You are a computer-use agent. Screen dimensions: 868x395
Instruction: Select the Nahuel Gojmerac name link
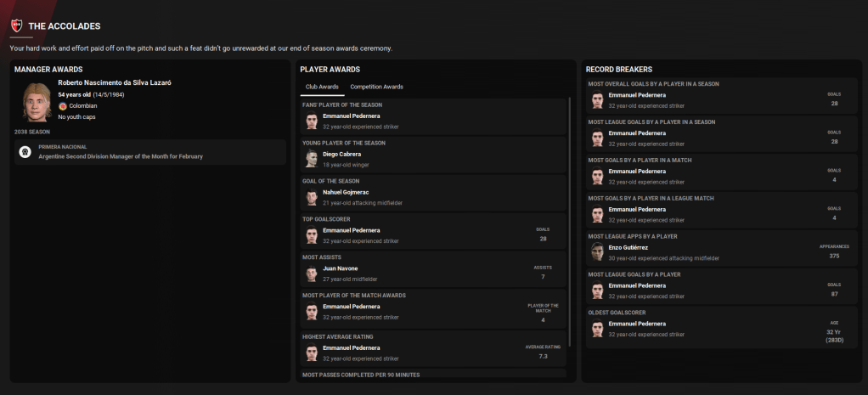(x=346, y=192)
